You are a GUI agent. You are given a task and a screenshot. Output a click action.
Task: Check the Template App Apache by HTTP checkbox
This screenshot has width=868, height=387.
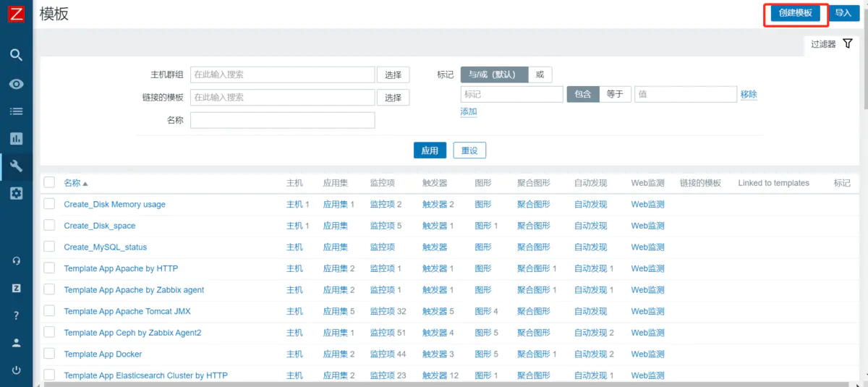pyautogui.click(x=49, y=268)
